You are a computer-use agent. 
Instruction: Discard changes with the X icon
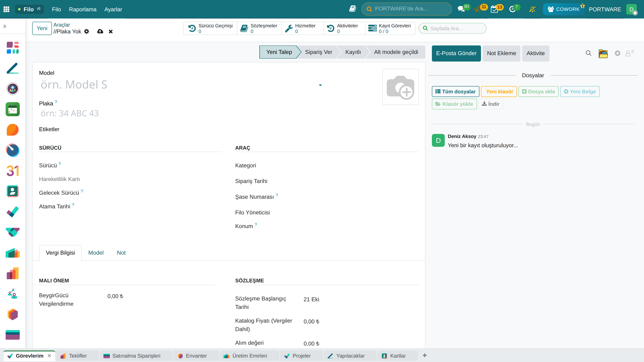click(x=111, y=32)
